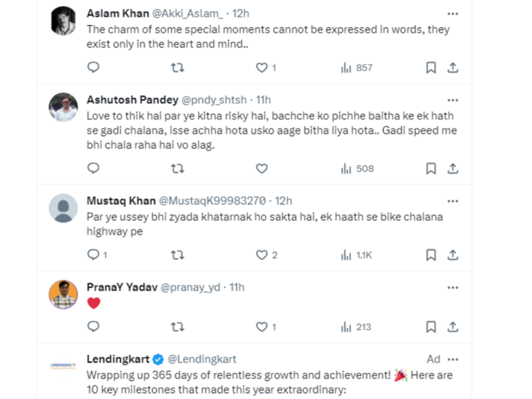The width and height of the screenshot is (532, 399).
Task: Open more options on Lendingkart ad
Action: pyautogui.click(x=453, y=359)
